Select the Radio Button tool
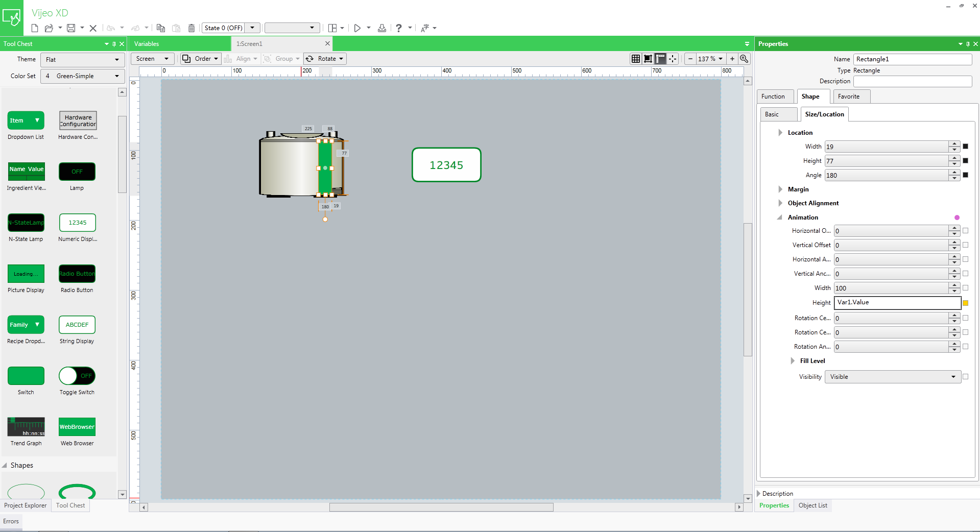The width and height of the screenshot is (980, 532). pos(77,279)
